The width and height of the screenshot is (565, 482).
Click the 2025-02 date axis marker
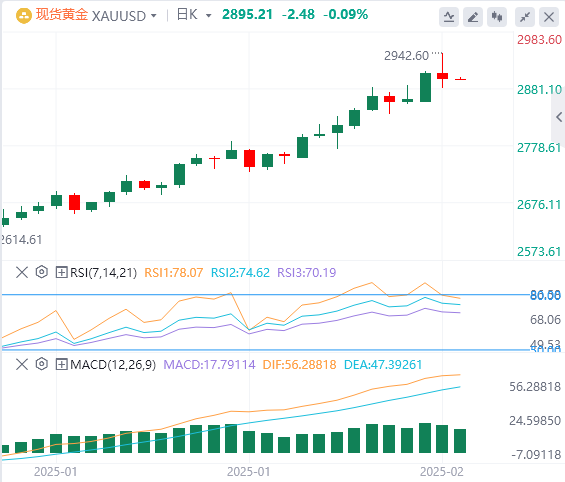442,472
